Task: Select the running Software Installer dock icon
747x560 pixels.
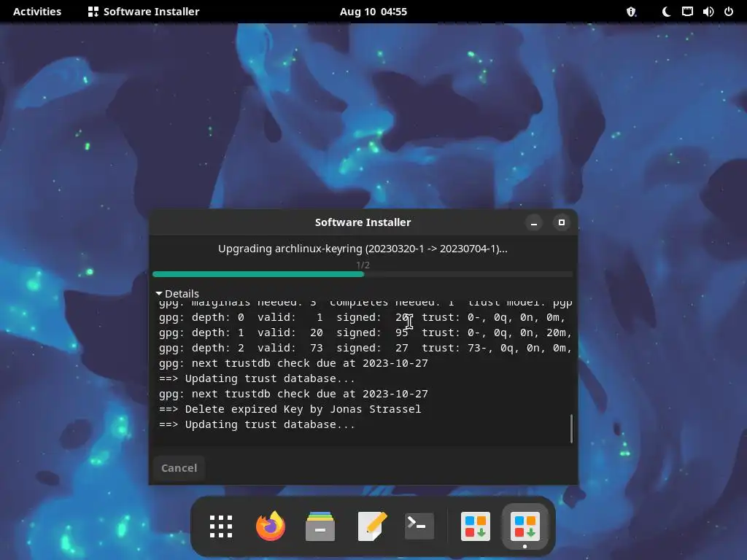Action: point(525,526)
